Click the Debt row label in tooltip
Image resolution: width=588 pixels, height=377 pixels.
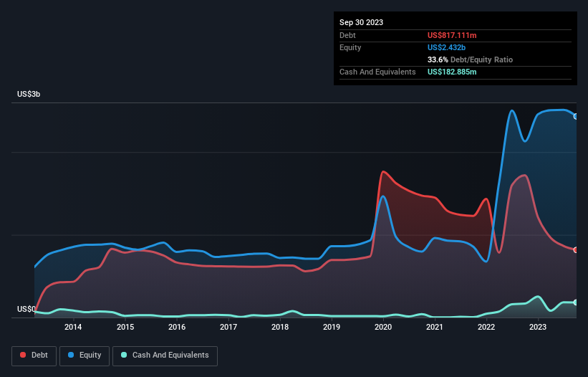click(x=347, y=35)
